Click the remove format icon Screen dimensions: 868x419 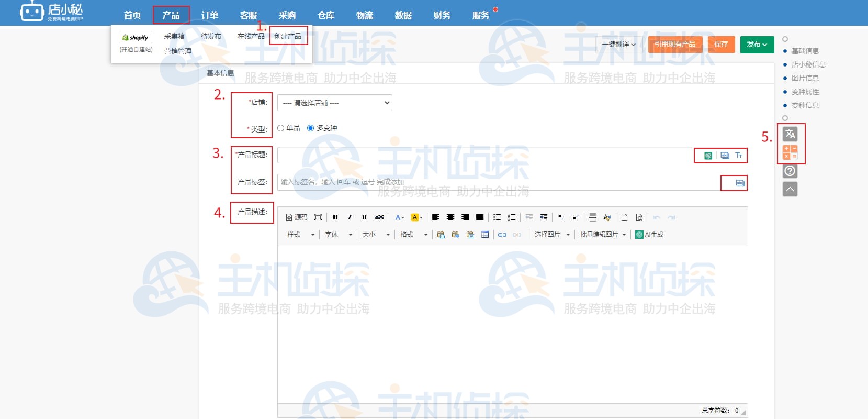click(607, 217)
